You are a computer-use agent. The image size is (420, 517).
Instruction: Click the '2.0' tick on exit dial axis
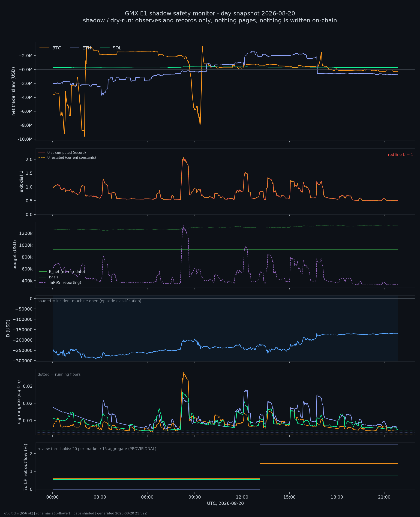pyautogui.click(x=29, y=159)
